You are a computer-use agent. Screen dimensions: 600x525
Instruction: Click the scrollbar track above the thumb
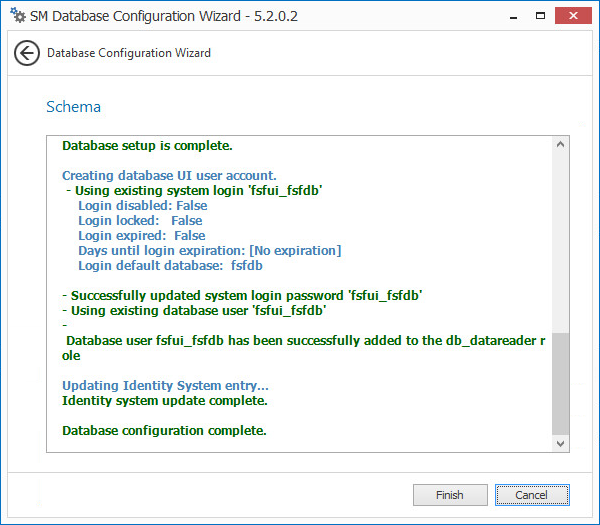(x=561, y=240)
